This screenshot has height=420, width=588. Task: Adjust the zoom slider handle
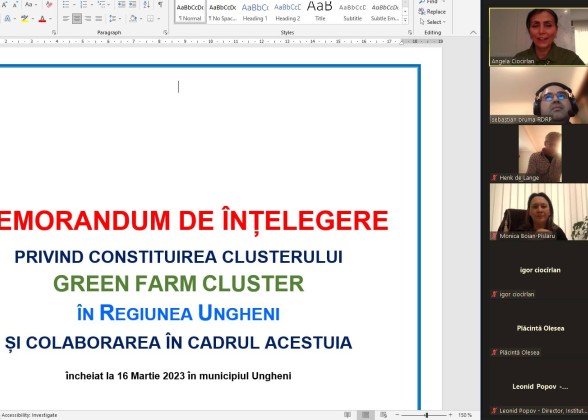[x=426, y=415]
